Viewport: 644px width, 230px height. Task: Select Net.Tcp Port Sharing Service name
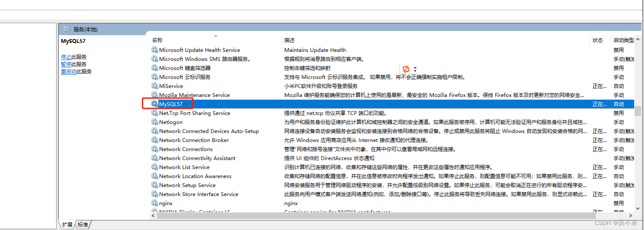[x=195, y=113]
